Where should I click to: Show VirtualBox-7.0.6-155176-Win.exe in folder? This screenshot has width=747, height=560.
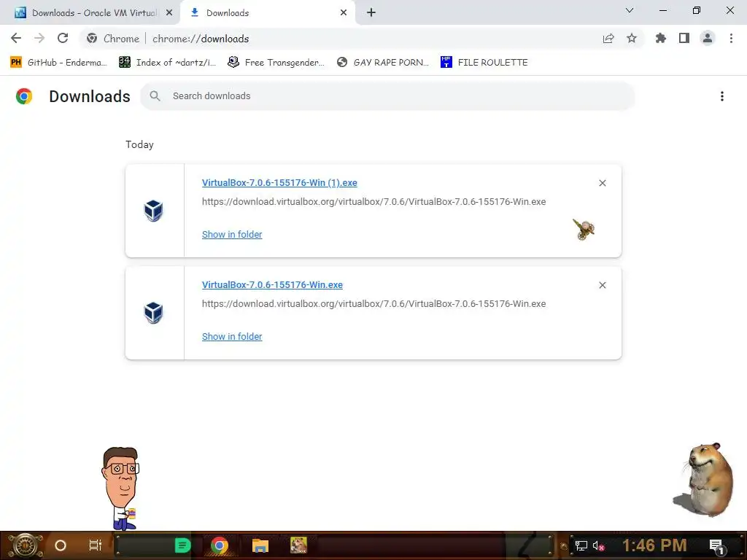click(232, 337)
